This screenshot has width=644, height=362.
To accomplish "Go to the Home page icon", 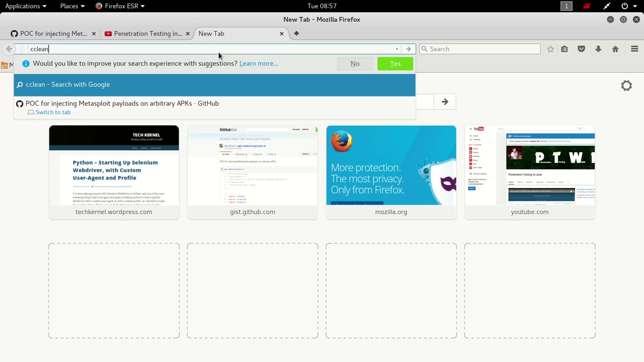I will coord(615,49).
